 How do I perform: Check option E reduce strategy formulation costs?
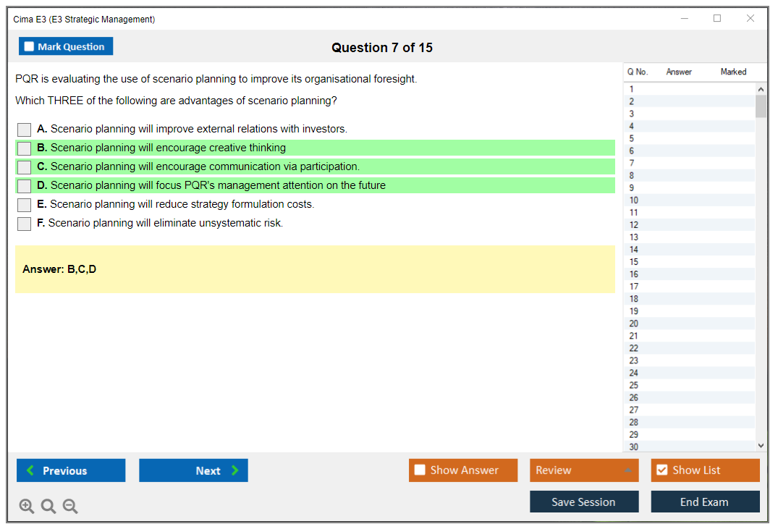pos(25,205)
